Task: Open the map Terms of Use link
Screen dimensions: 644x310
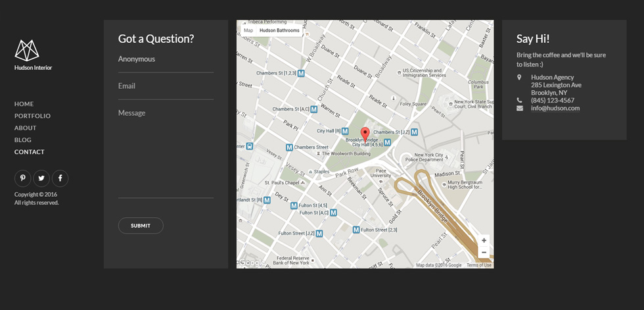Action: pyautogui.click(x=479, y=265)
